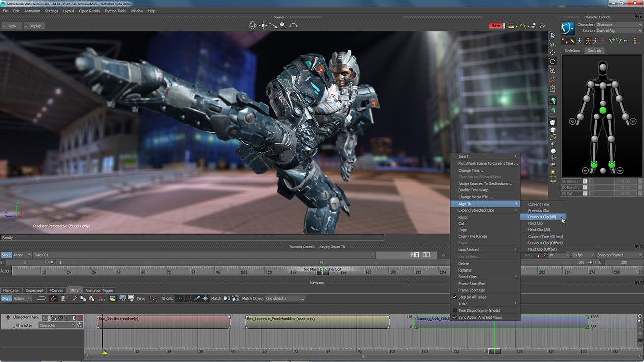Open the Animation menu
The height and width of the screenshot is (362, 644).
tap(32, 11)
